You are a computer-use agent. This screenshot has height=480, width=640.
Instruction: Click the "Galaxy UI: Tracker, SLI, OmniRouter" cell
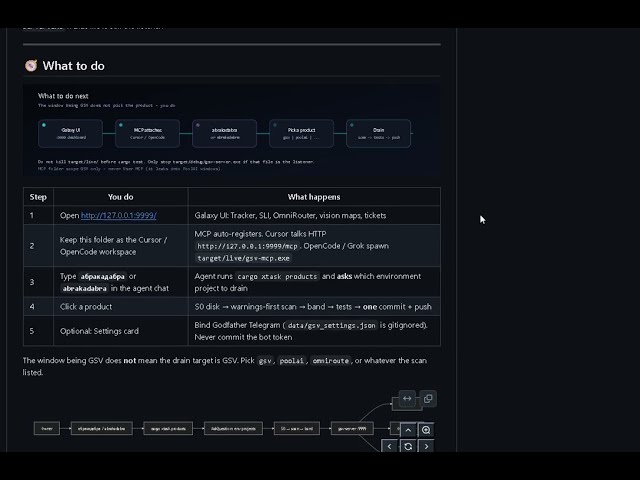click(x=314, y=215)
